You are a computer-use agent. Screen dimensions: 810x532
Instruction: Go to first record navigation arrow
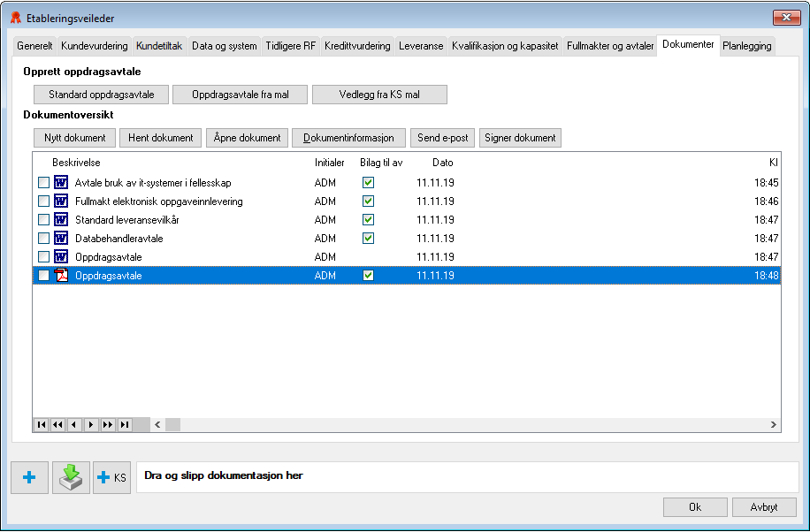coord(42,424)
